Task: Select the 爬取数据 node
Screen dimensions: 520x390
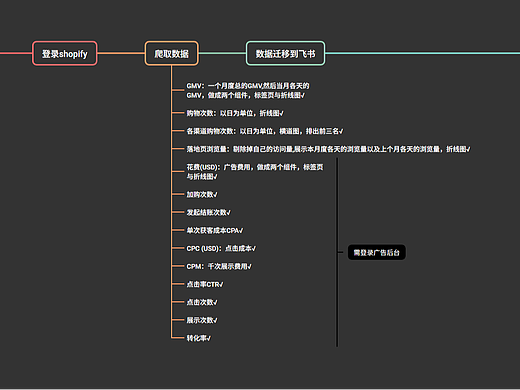Action: (x=171, y=53)
